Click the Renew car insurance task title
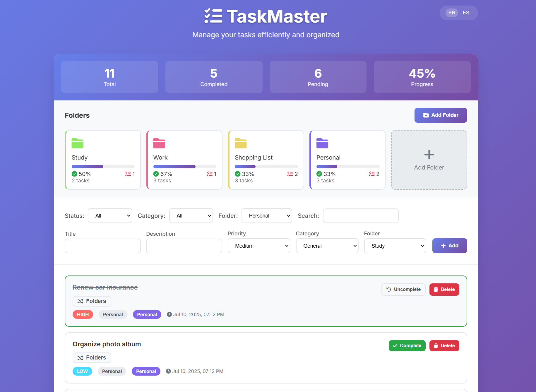The width and height of the screenshot is (536, 392). pos(105,287)
